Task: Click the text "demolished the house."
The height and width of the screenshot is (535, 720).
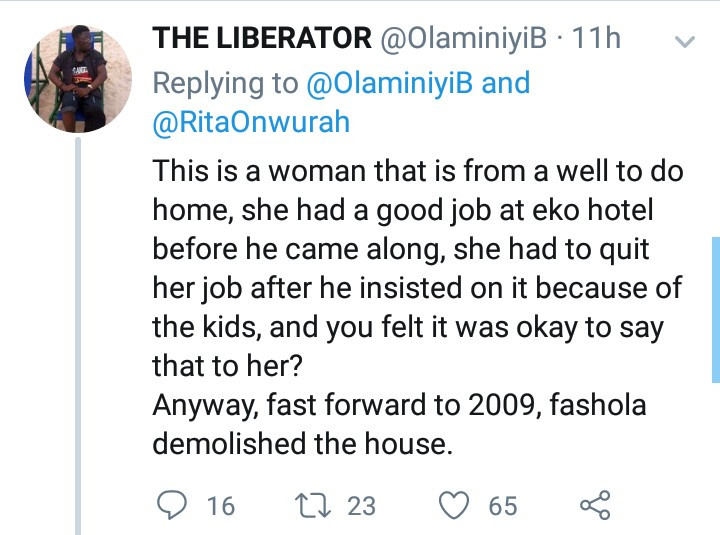Action: pyautogui.click(x=303, y=443)
